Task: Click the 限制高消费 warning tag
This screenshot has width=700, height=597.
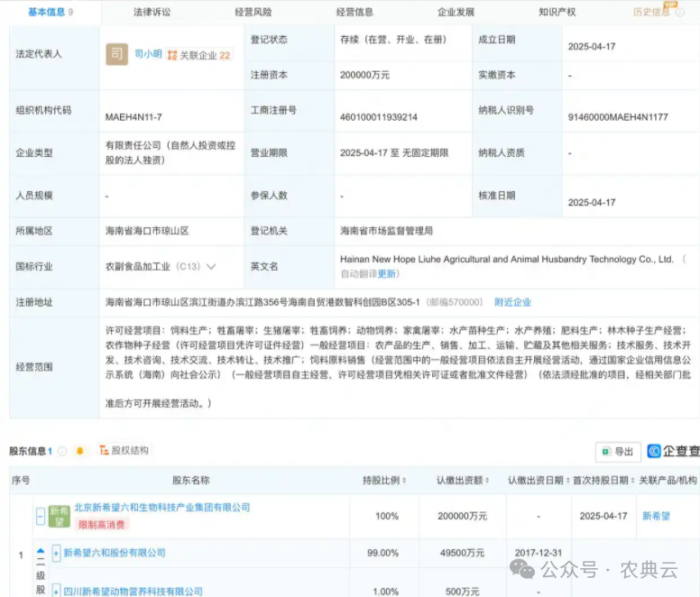Action: tap(102, 524)
